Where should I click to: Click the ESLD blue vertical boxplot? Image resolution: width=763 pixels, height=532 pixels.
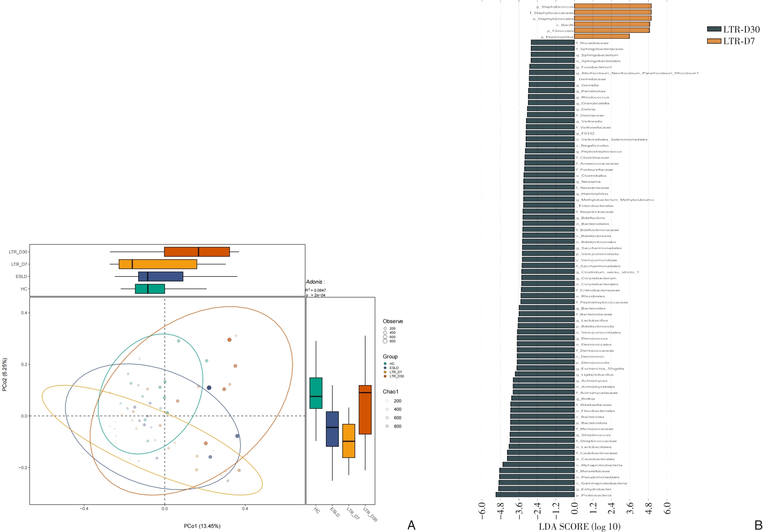click(x=332, y=429)
